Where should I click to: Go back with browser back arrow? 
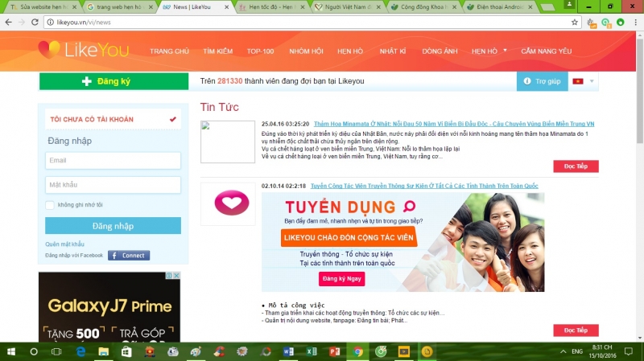click(x=8, y=23)
